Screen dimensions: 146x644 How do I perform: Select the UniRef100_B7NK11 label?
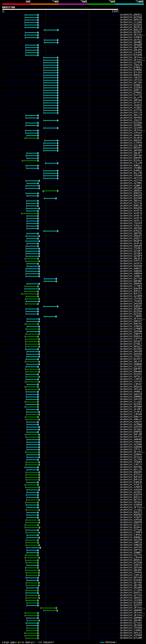point(131,67)
